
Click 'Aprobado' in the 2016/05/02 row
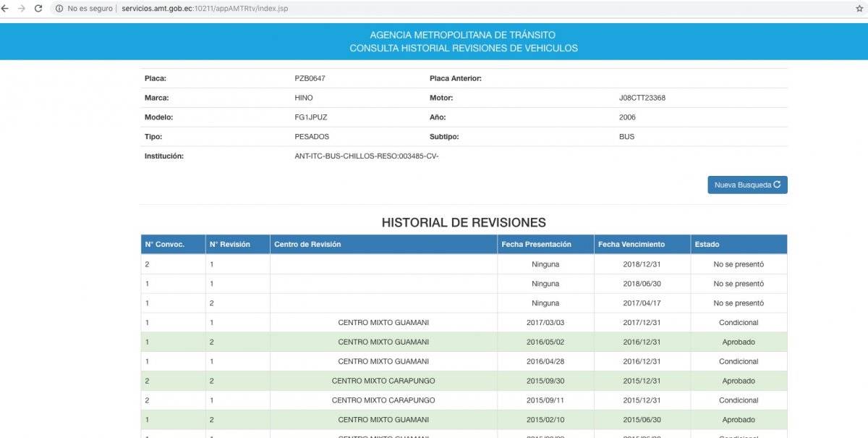coord(739,342)
